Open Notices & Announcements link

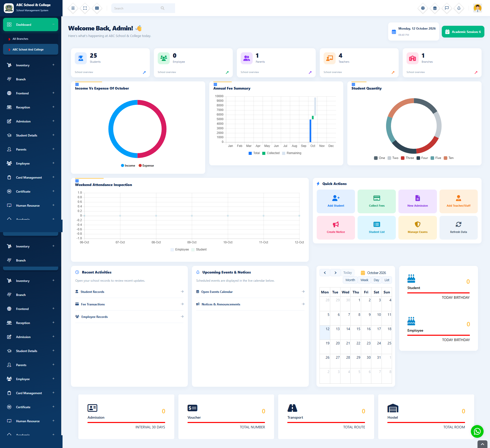[250, 304]
